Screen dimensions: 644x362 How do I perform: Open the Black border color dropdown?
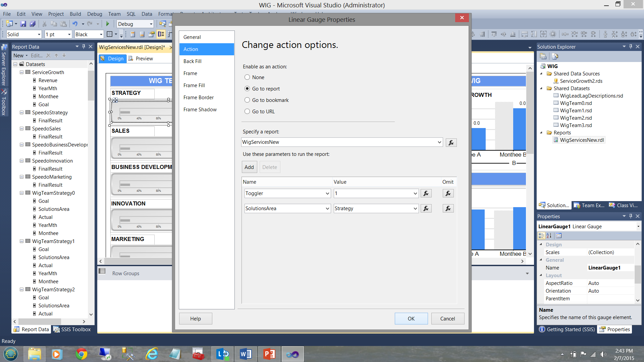(x=101, y=35)
